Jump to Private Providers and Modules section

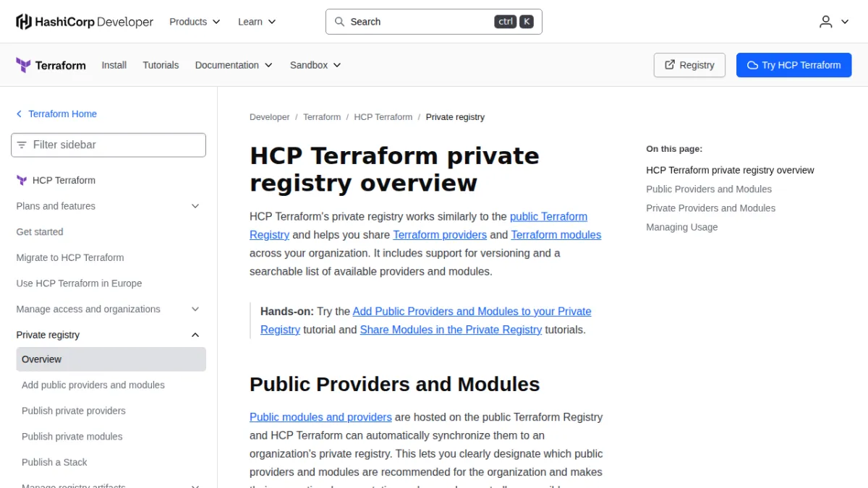(710, 208)
